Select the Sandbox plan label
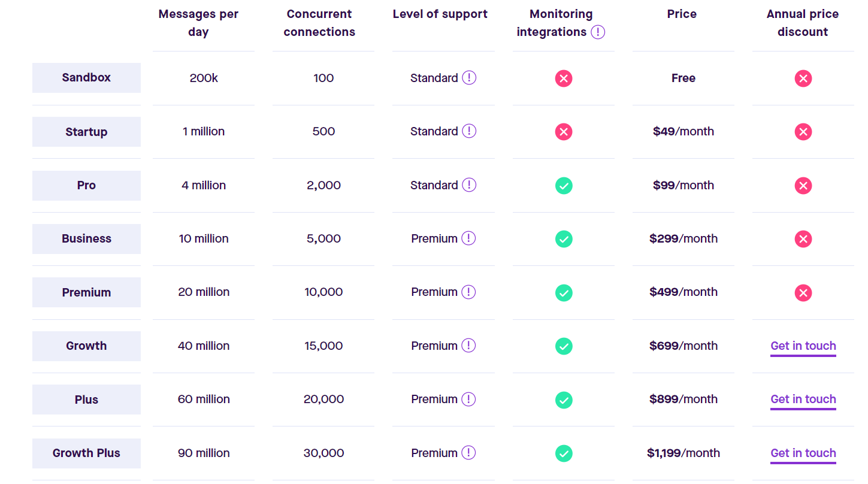The image size is (868, 484). [86, 78]
